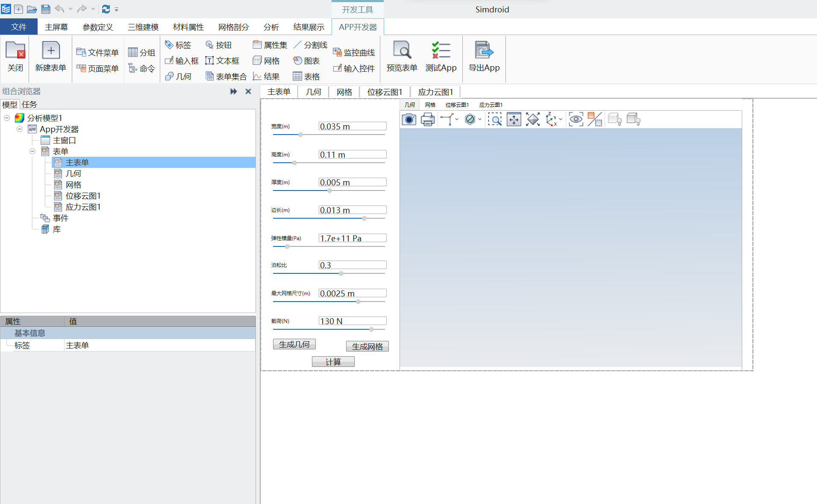Toggle the eye visibility icon in viewport
817x504 pixels.
pos(576,120)
